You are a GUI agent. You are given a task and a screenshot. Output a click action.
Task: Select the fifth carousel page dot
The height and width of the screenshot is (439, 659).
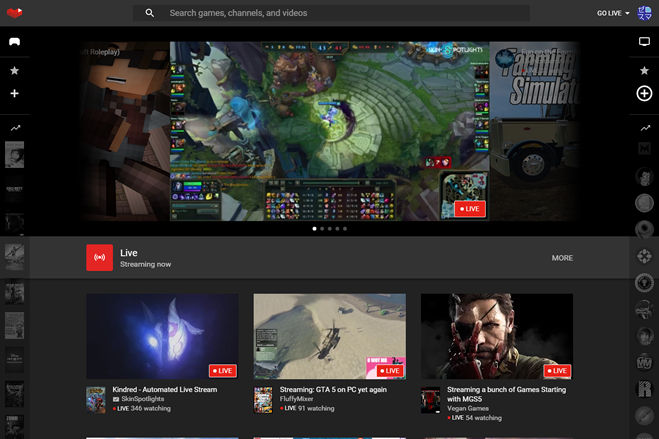pos(345,229)
